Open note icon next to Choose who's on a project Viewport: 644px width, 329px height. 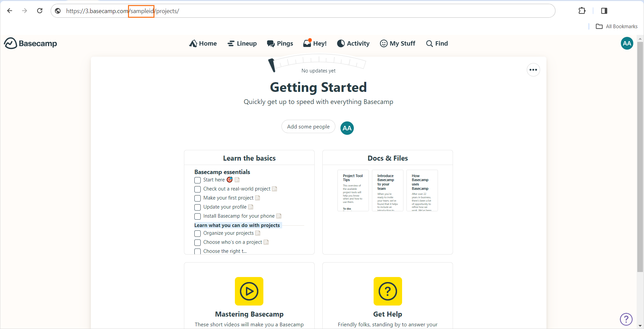(x=266, y=242)
